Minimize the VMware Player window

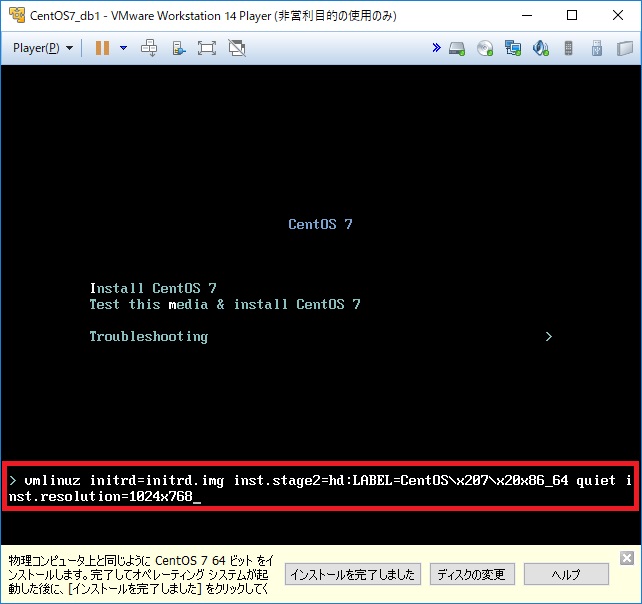[527, 16]
